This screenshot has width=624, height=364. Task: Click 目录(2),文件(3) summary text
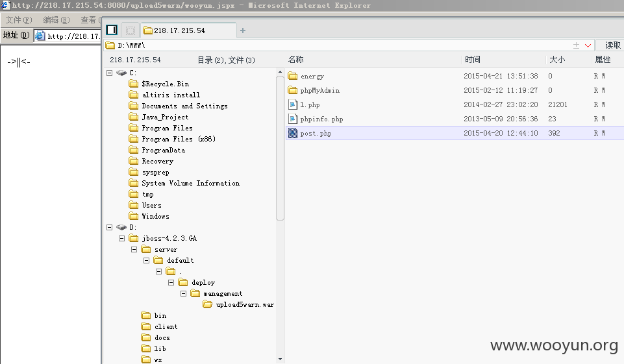pos(227,60)
